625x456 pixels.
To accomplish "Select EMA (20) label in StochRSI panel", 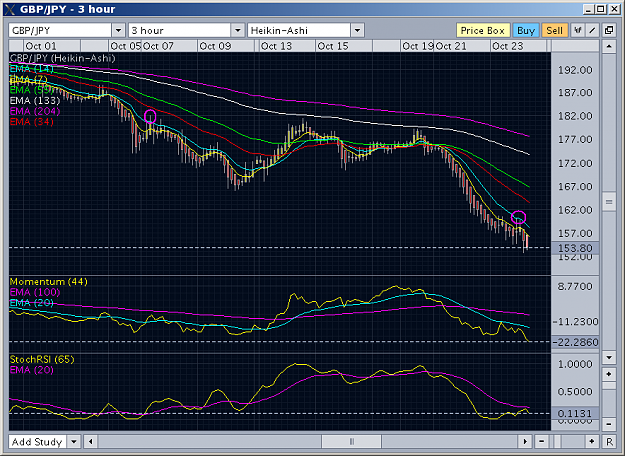I will [31, 370].
